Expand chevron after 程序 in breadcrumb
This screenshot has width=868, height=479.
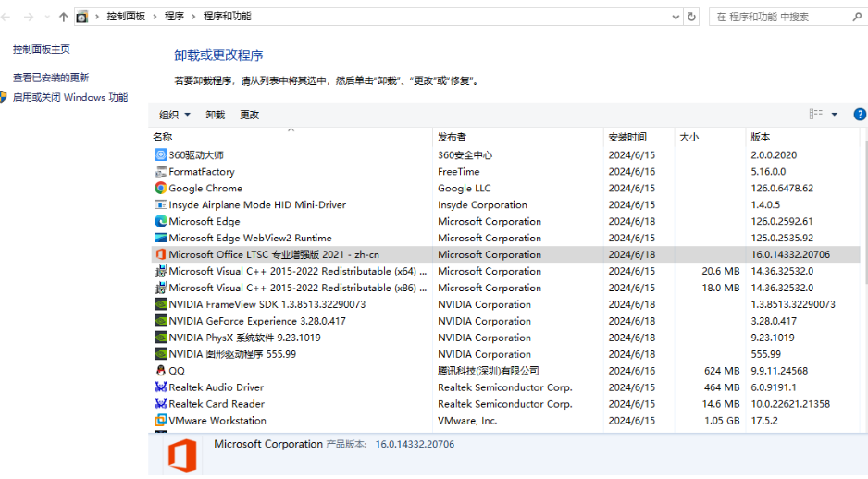coord(193,17)
